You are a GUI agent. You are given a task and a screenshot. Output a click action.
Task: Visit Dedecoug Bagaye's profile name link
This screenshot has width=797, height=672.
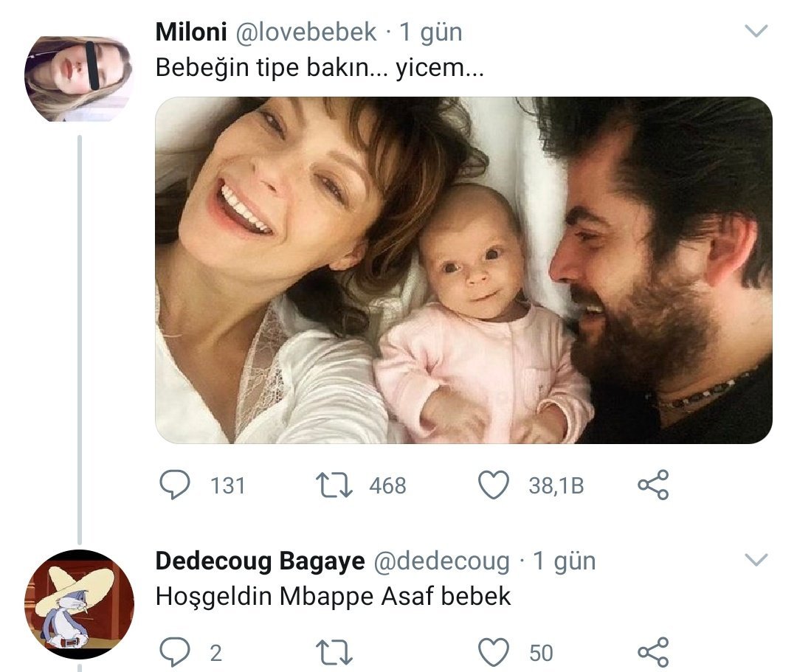point(260,561)
